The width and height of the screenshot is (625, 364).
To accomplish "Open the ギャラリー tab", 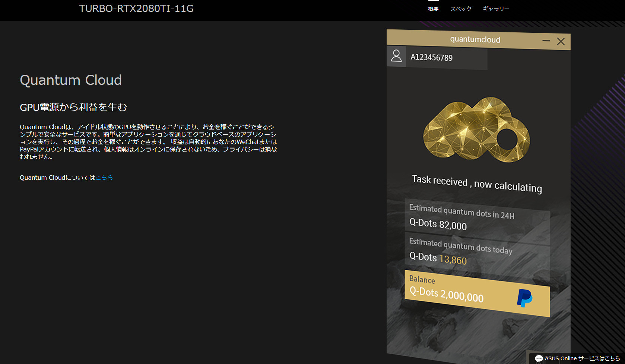I will pyautogui.click(x=496, y=9).
